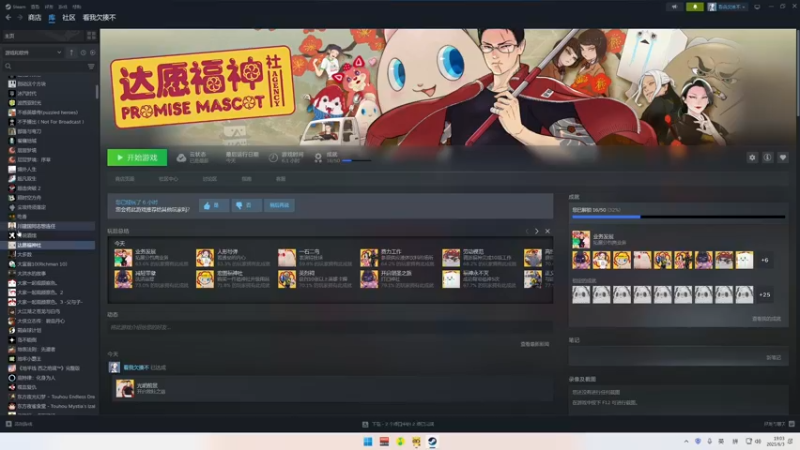This screenshot has width=800, height=450.
Task: Click the unlocked achievements progress bar
Action: (679, 217)
